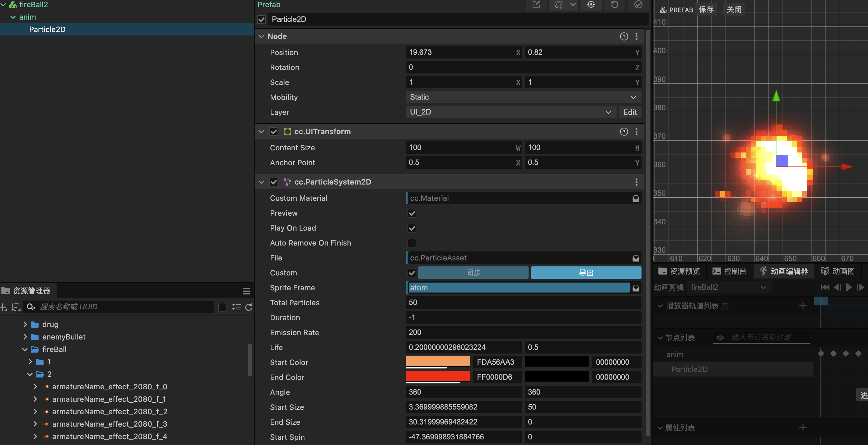This screenshot has width=868, height=445.
Task: Expand the drug folder in assets
Action: (25, 324)
